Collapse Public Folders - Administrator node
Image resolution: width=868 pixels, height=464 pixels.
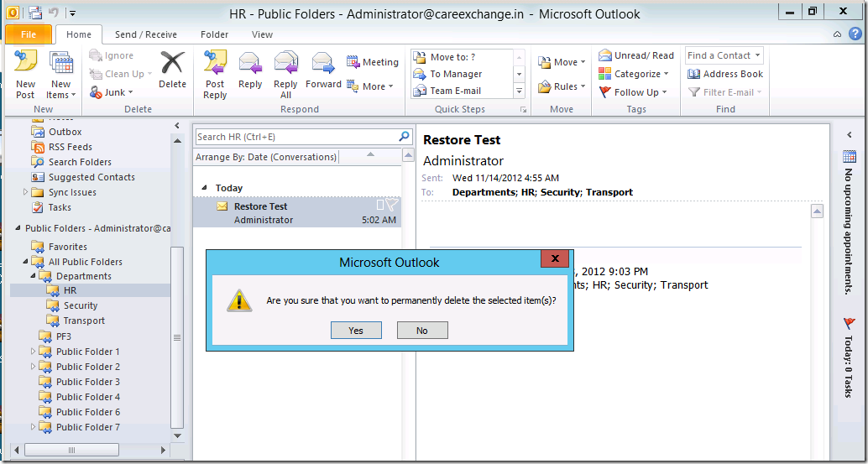pyautogui.click(x=17, y=228)
